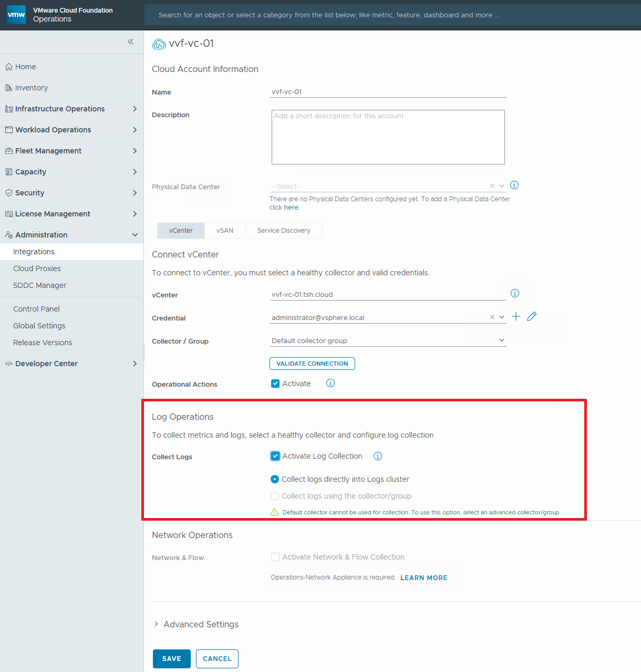Viewport: 641px width, 672px height.
Task: Open the Collector / Group dropdown
Action: [388, 340]
